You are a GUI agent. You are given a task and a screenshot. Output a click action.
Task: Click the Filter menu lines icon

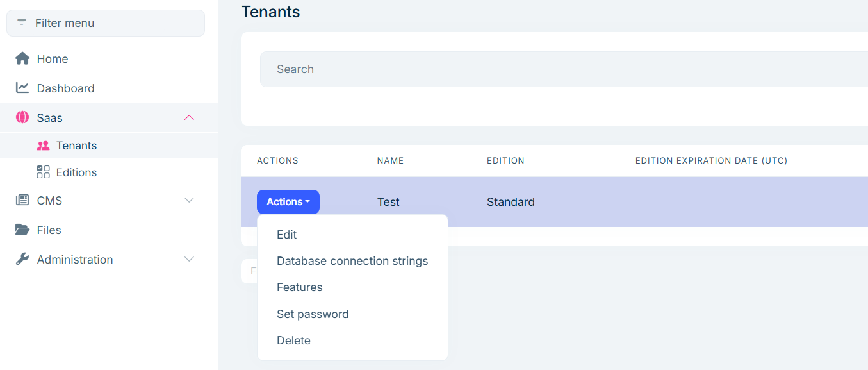pyautogui.click(x=22, y=22)
